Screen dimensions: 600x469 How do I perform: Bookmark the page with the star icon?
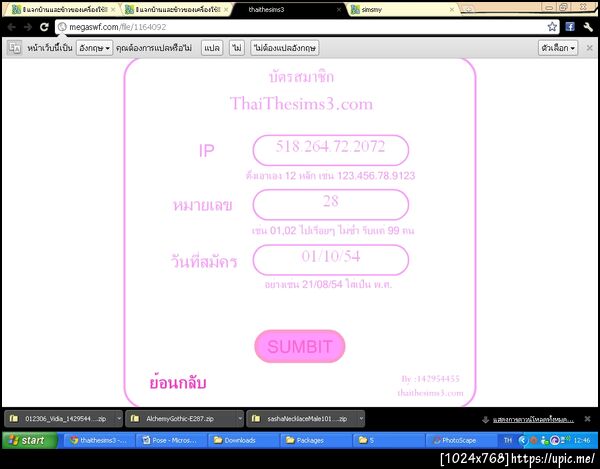pyautogui.click(x=552, y=27)
